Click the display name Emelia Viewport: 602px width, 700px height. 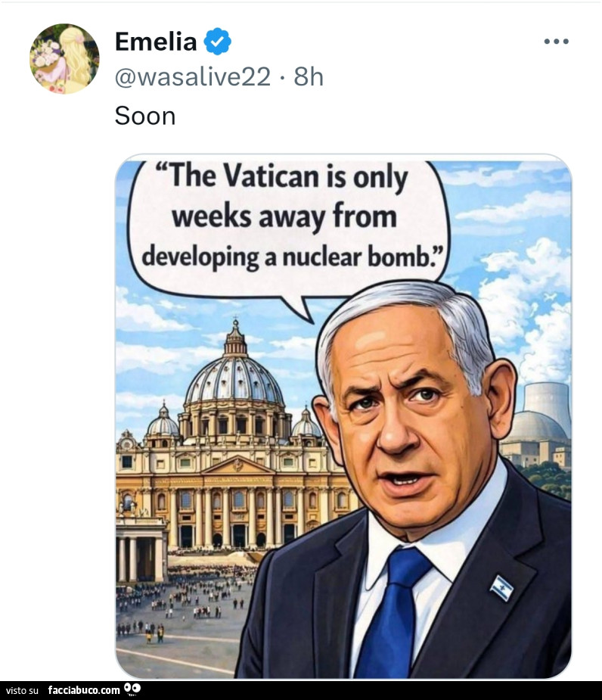(x=156, y=42)
